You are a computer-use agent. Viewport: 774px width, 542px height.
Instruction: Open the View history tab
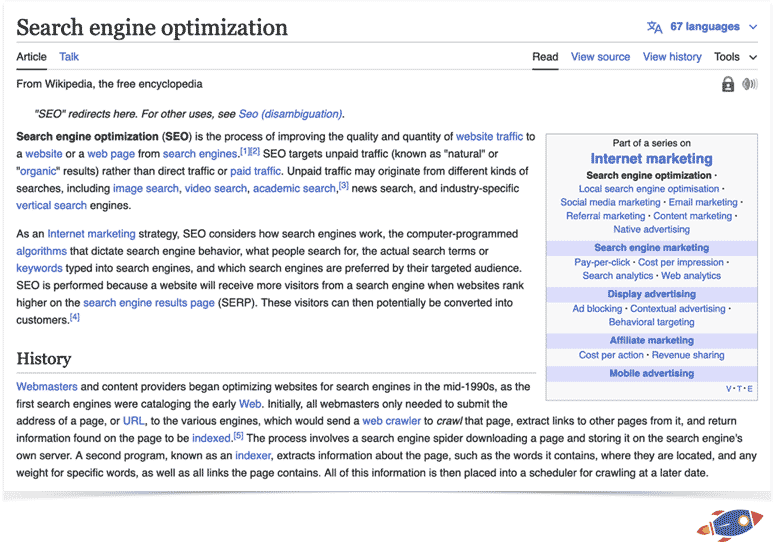point(672,57)
